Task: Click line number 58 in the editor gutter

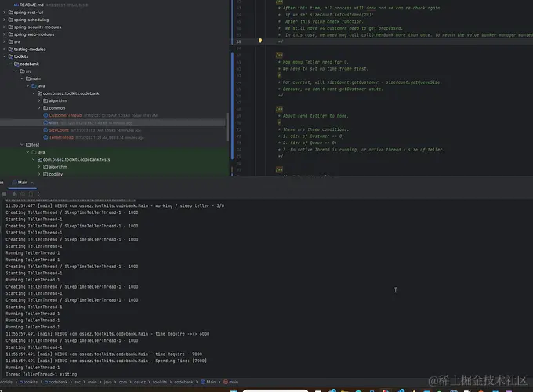Action: point(238,42)
